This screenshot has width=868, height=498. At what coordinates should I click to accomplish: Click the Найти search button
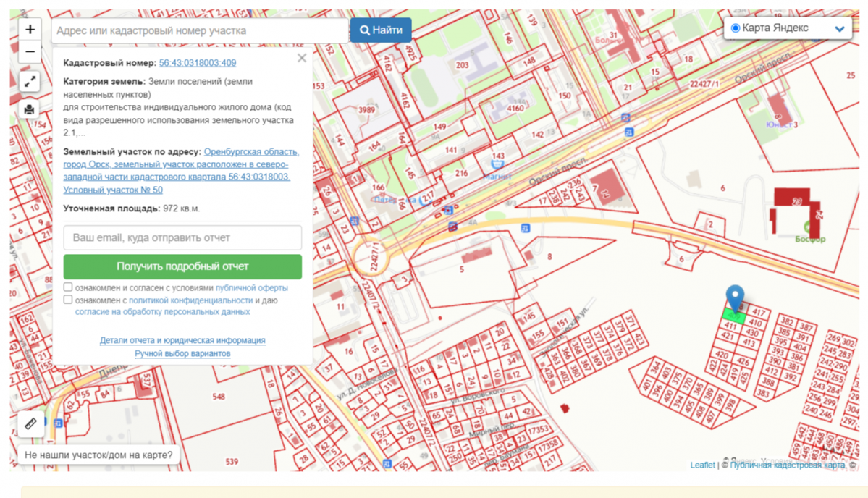click(x=381, y=30)
